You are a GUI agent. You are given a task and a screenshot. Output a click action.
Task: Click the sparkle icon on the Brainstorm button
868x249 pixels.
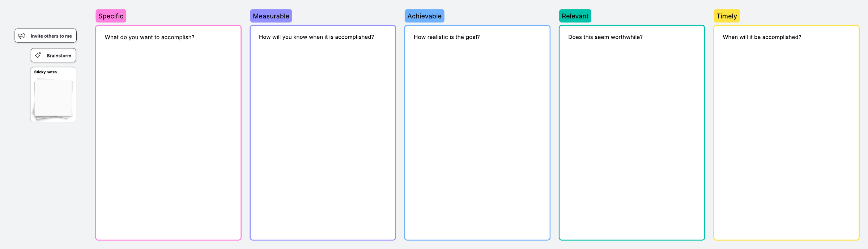tap(38, 55)
